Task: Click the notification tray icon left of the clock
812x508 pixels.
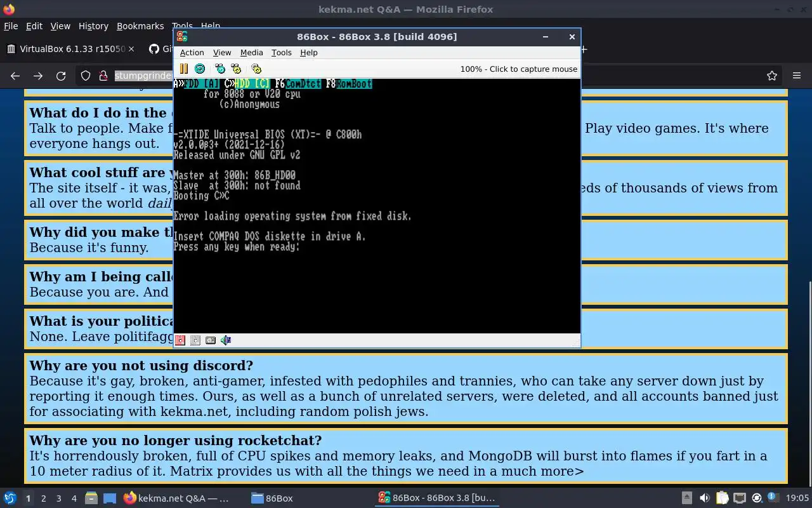Action: coord(773,498)
